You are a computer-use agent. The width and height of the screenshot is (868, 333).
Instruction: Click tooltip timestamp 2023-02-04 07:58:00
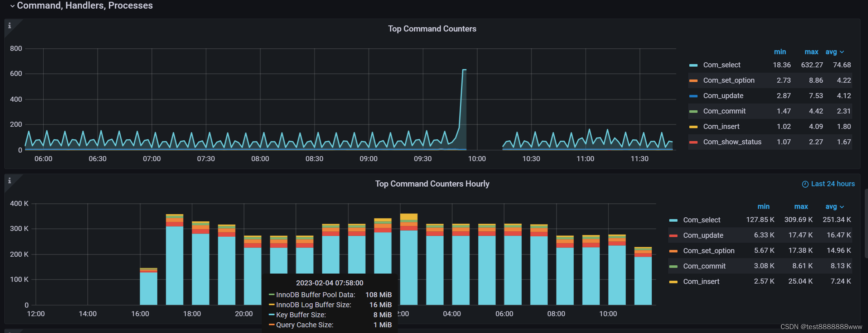[329, 283]
